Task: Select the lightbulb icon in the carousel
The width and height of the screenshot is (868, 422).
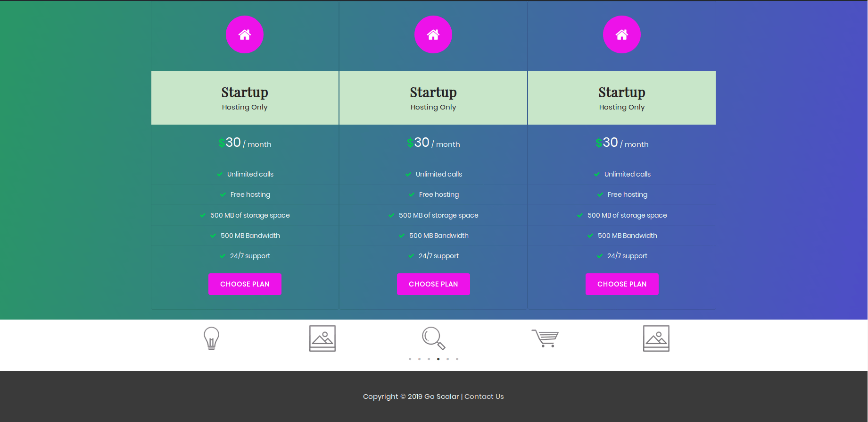Action: pyautogui.click(x=211, y=338)
